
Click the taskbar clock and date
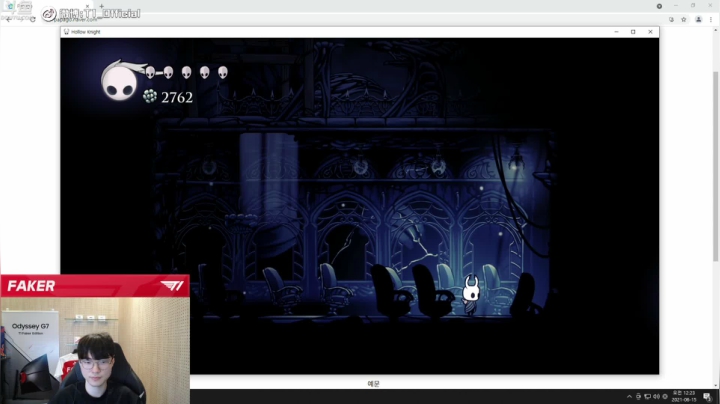(684, 396)
